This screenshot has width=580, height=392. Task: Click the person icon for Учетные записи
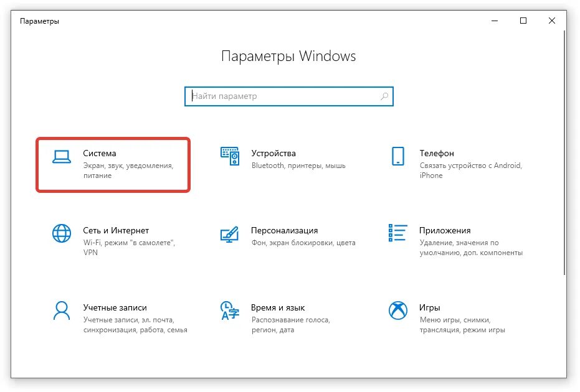tap(62, 310)
